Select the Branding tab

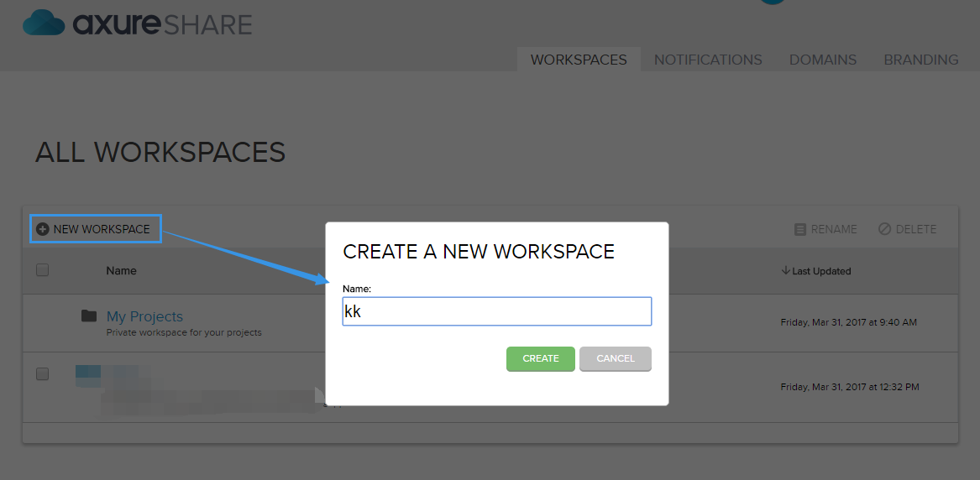click(x=920, y=60)
